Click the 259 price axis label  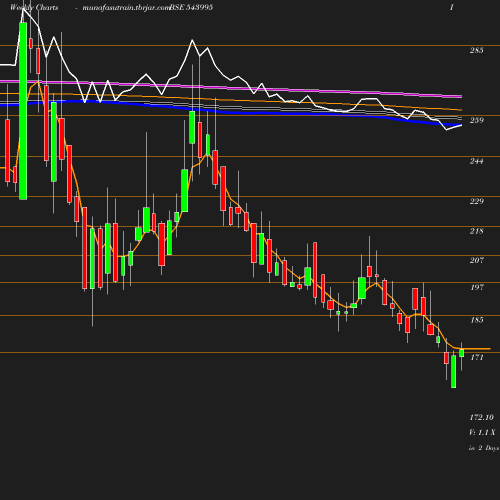pos(476,120)
